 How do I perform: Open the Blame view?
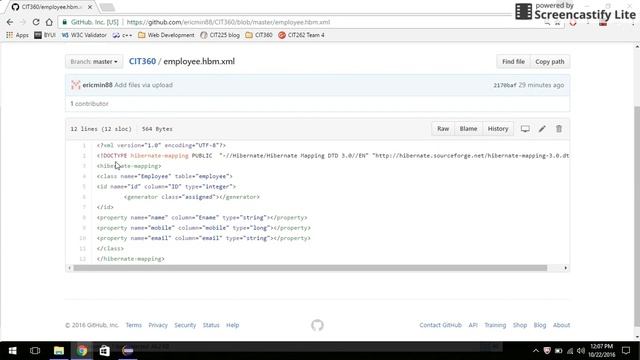click(468, 129)
